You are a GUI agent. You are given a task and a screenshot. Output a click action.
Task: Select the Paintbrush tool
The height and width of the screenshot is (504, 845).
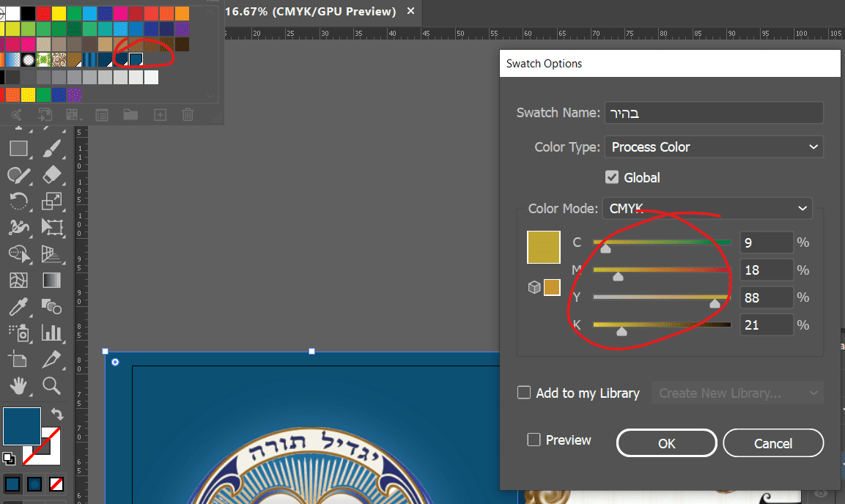(x=52, y=148)
